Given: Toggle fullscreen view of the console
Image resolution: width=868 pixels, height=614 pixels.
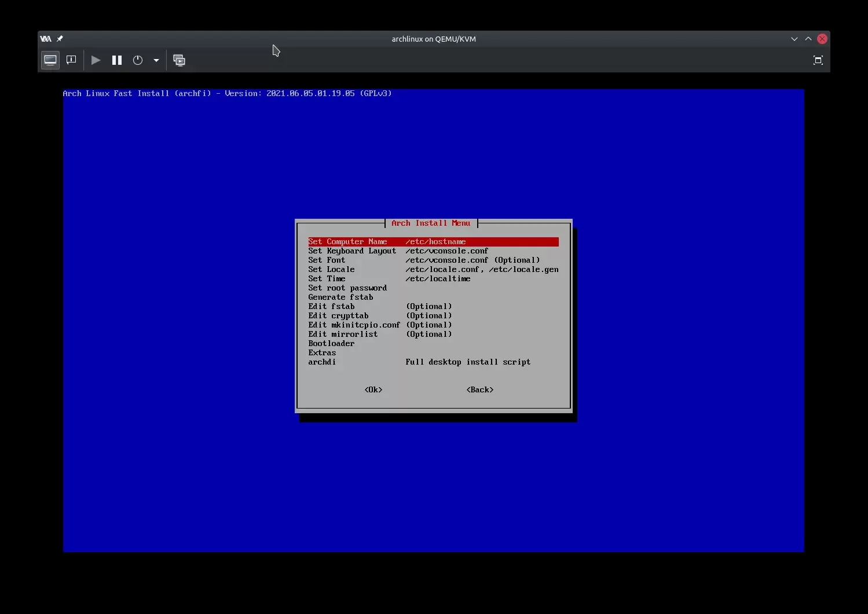Looking at the screenshot, I should click(818, 60).
